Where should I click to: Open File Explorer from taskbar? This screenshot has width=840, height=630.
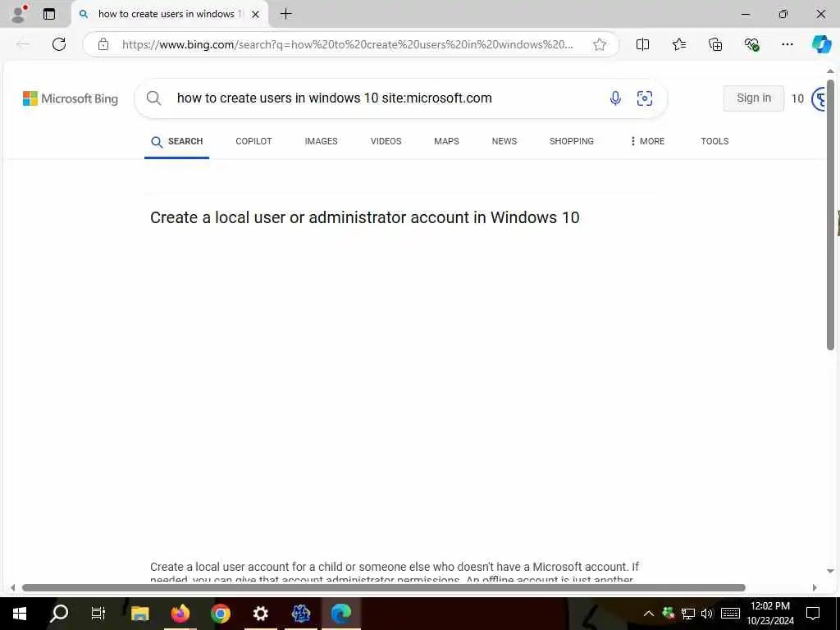pos(139,614)
